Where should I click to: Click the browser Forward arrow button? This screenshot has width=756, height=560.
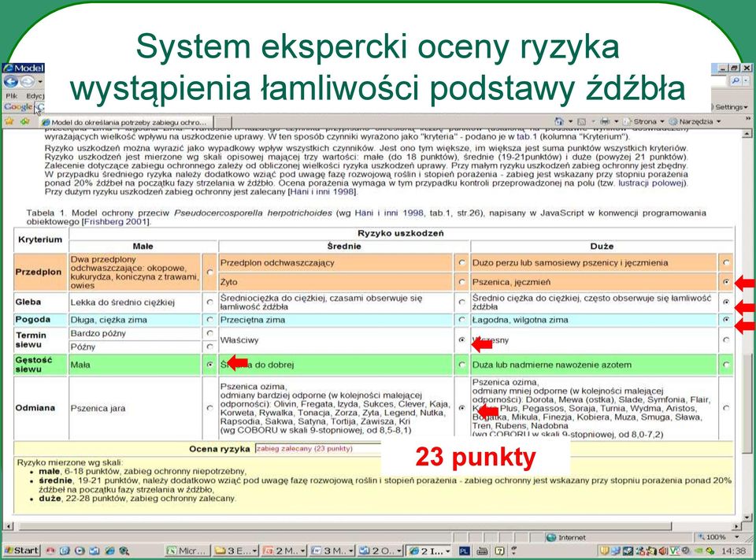[27, 81]
